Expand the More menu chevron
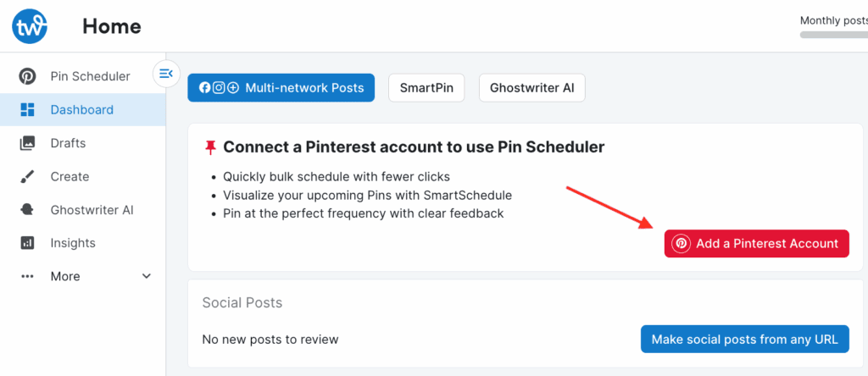 coord(147,276)
